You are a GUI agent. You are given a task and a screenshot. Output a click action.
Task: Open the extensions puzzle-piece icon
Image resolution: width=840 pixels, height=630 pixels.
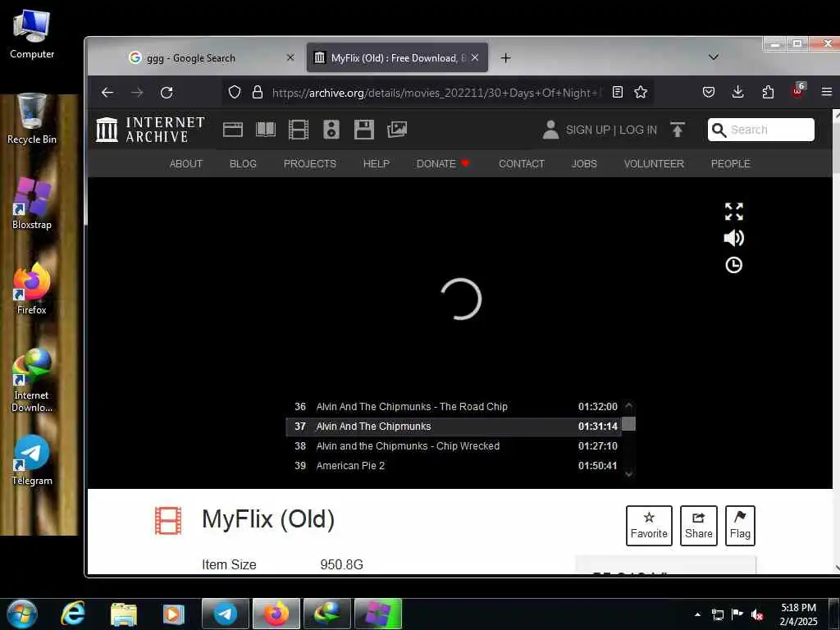[x=768, y=92]
